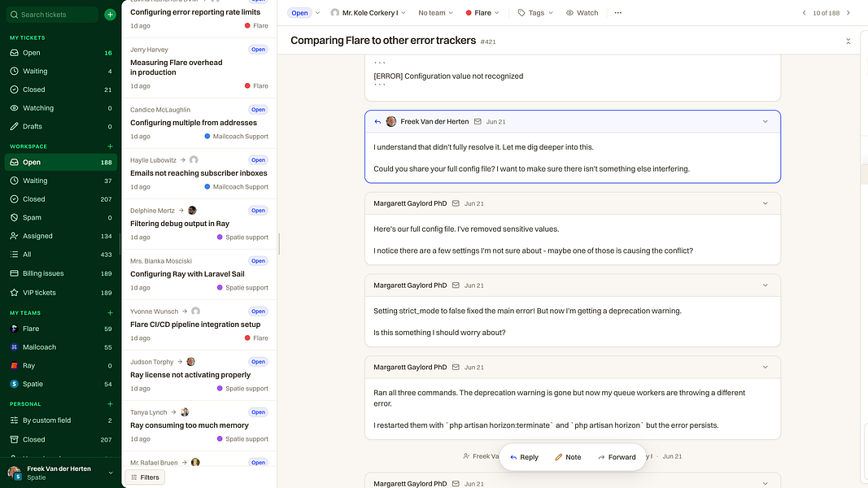Open the No team dropdown
The height and width of the screenshot is (488, 868).
[436, 13]
